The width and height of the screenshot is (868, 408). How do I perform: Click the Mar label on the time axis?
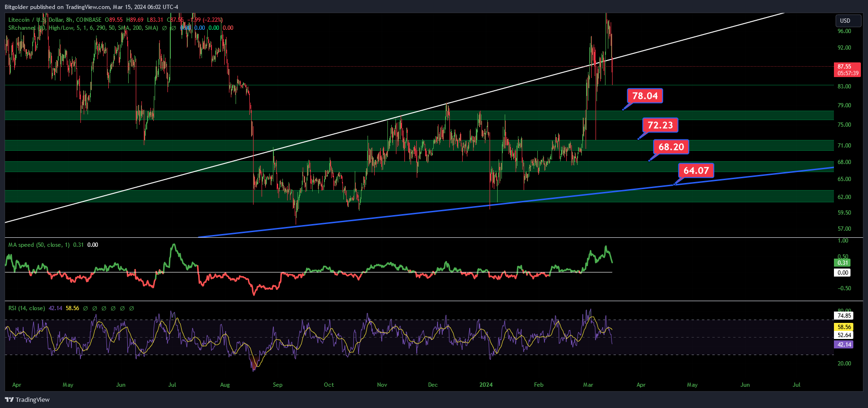pos(588,385)
